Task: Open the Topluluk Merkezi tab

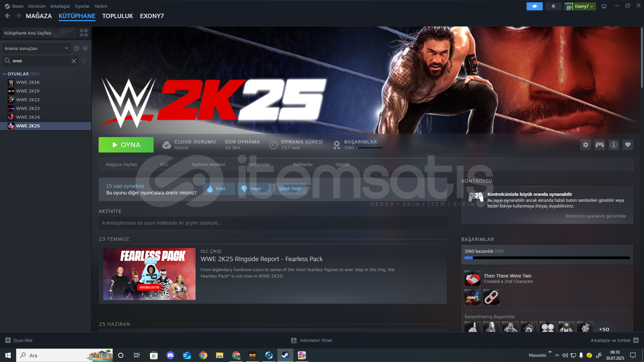Action: pyautogui.click(x=208, y=164)
